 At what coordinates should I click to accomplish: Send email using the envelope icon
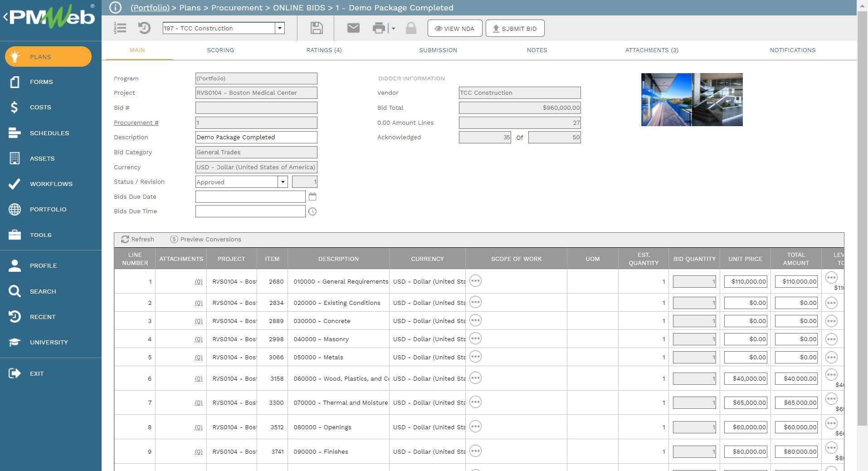click(x=353, y=28)
